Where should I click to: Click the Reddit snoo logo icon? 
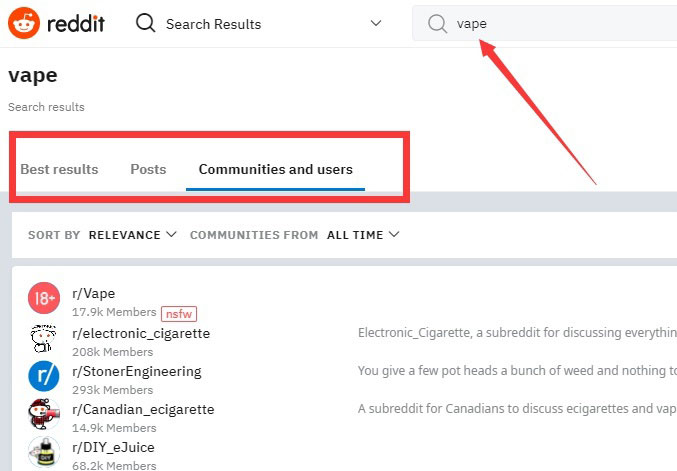23,22
